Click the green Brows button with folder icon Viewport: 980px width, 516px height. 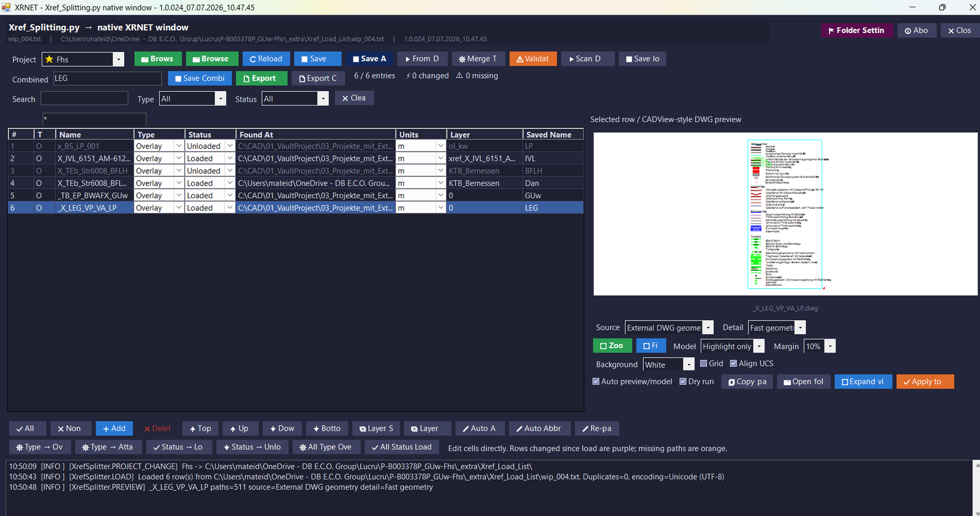click(x=158, y=59)
